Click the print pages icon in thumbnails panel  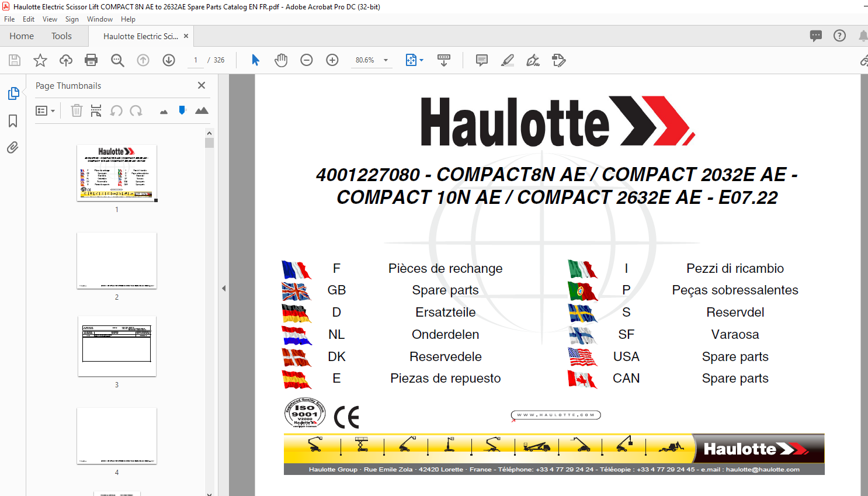(96, 110)
